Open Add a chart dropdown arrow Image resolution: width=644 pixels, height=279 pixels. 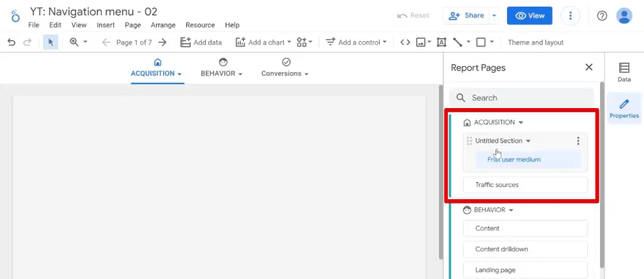coord(289,42)
